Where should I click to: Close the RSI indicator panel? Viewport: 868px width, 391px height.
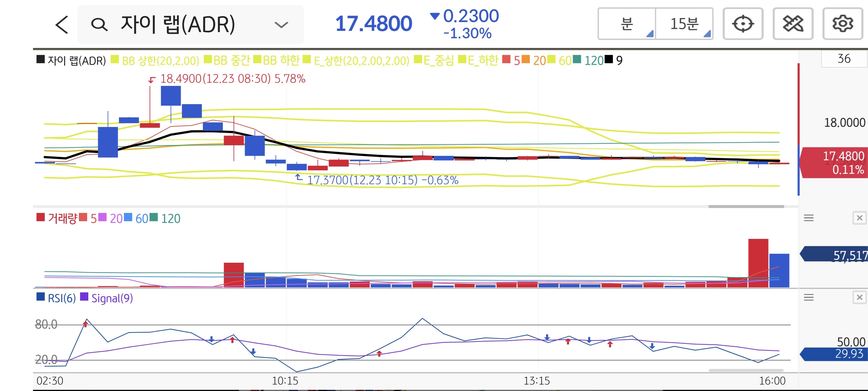[x=859, y=297]
